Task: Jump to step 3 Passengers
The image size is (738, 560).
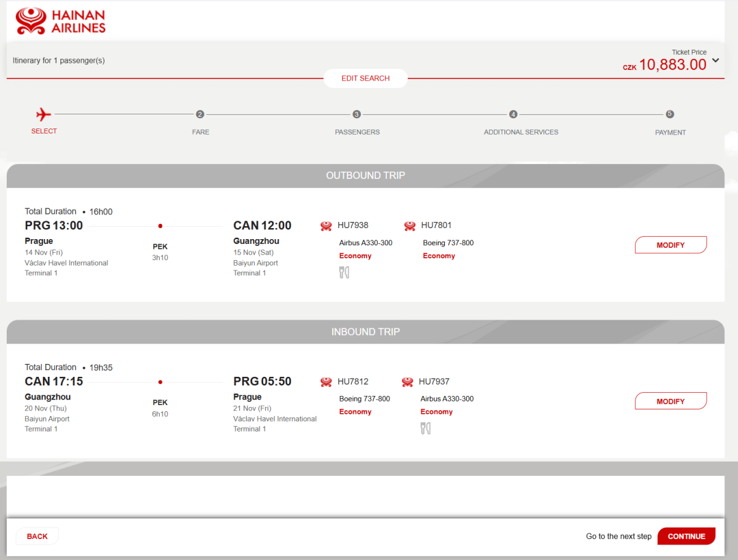Action: click(x=357, y=114)
